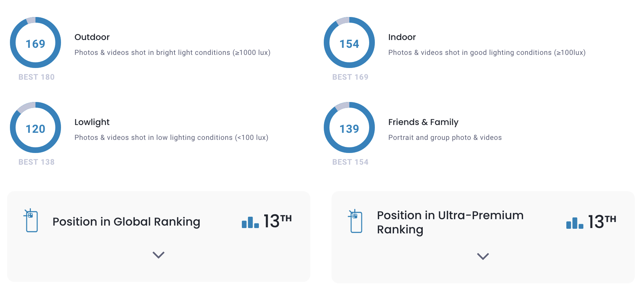This screenshot has width=644, height=301.
Task: Click bar chart icon beside Ultra-Premium 13th rank
Action: pyautogui.click(x=574, y=223)
